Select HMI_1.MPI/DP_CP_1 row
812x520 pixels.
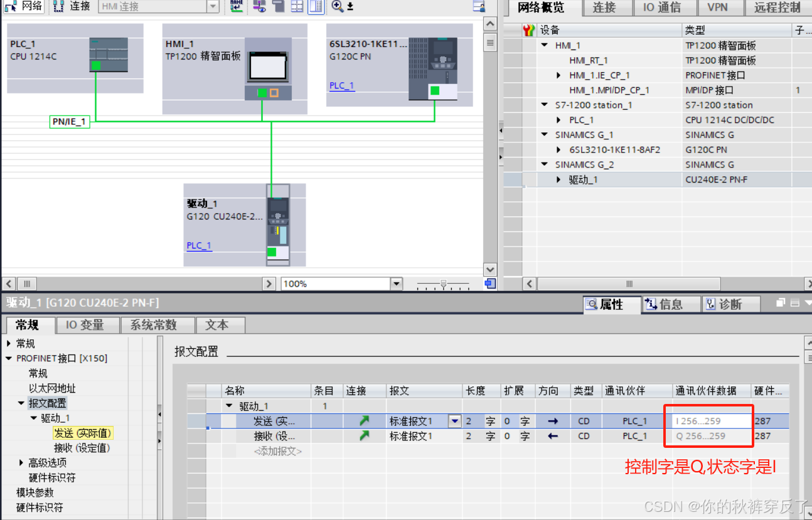click(609, 90)
